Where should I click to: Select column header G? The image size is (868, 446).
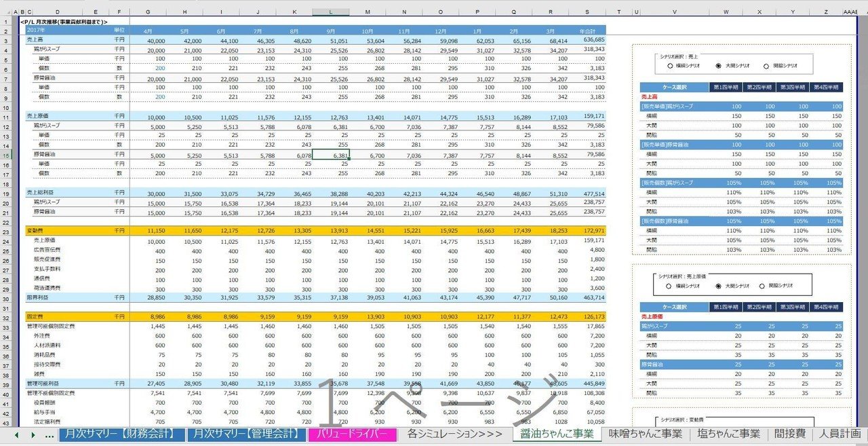click(147, 12)
